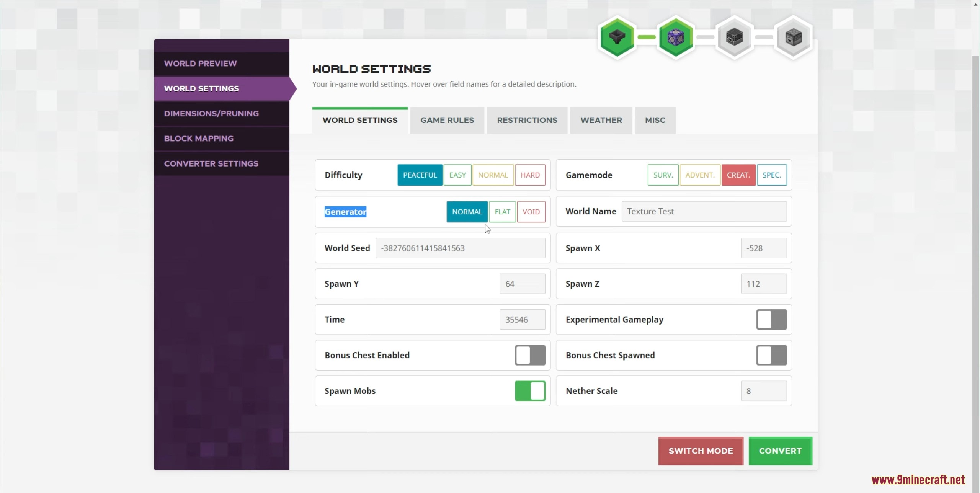980x493 pixels.
Task: Set difficulty to Normal
Action: click(493, 175)
